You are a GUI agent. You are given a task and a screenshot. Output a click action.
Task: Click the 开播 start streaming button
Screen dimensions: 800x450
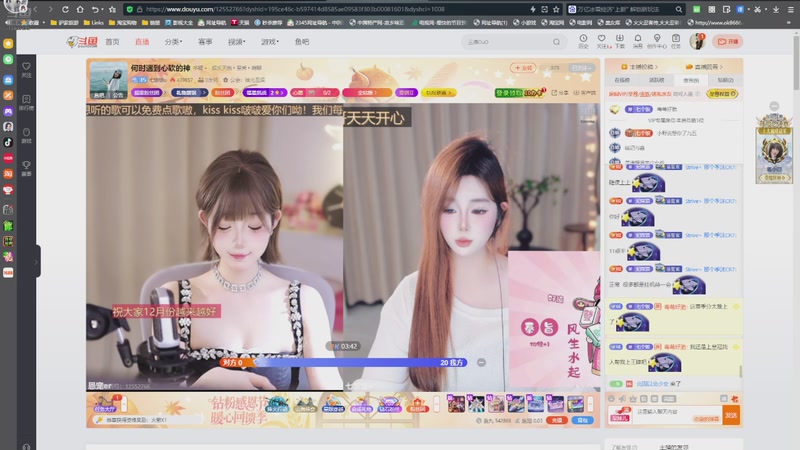728,41
